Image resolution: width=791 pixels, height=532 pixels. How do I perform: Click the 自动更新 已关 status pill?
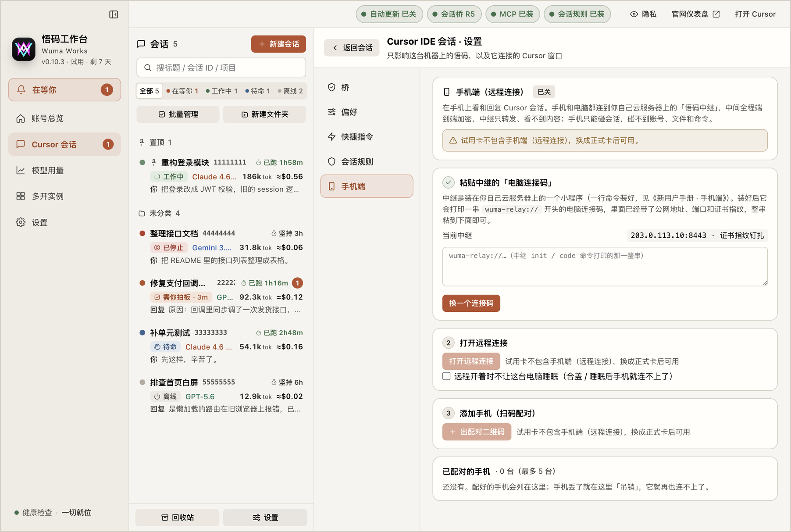(x=389, y=14)
